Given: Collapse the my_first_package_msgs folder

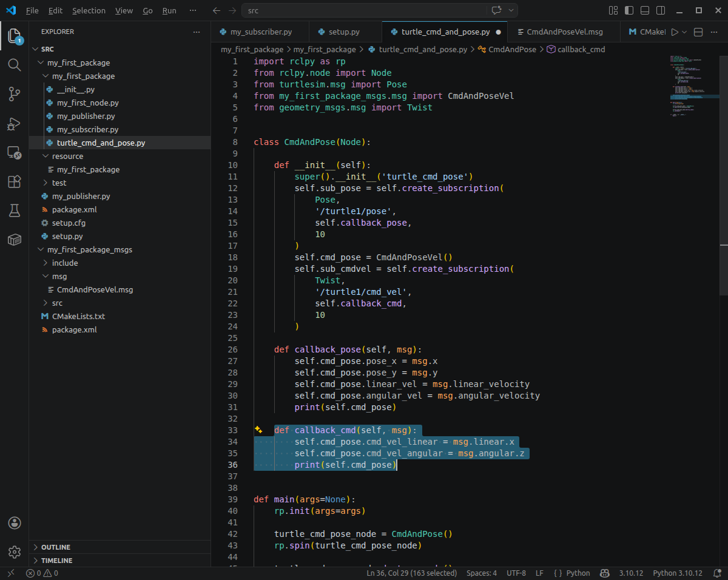Looking at the screenshot, I should pyautogui.click(x=41, y=249).
